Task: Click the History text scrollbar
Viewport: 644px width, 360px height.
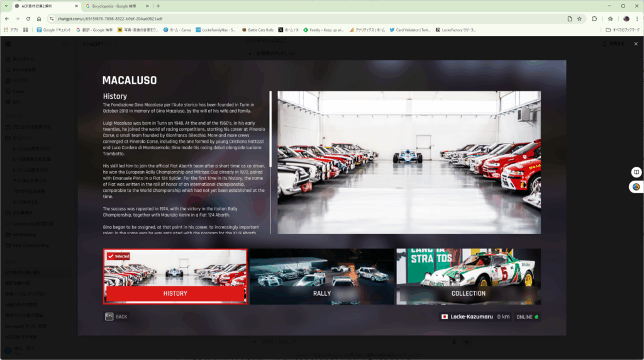Action: [x=270, y=129]
